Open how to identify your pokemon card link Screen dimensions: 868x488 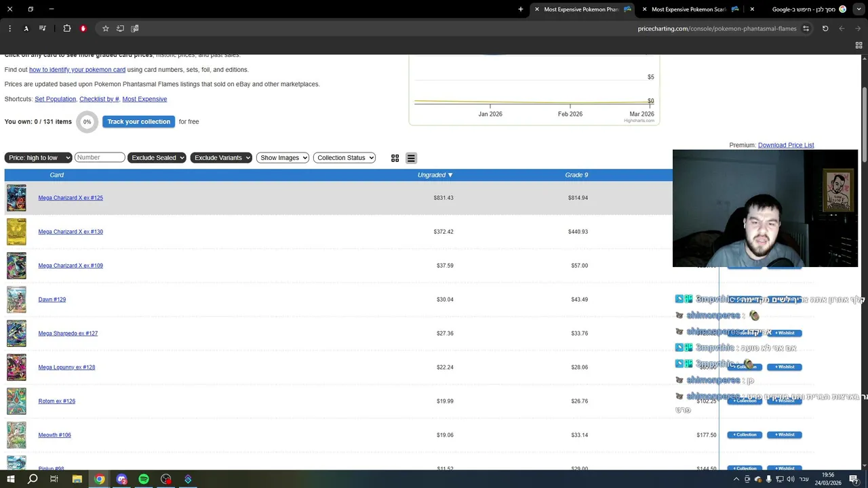pyautogui.click(x=77, y=70)
